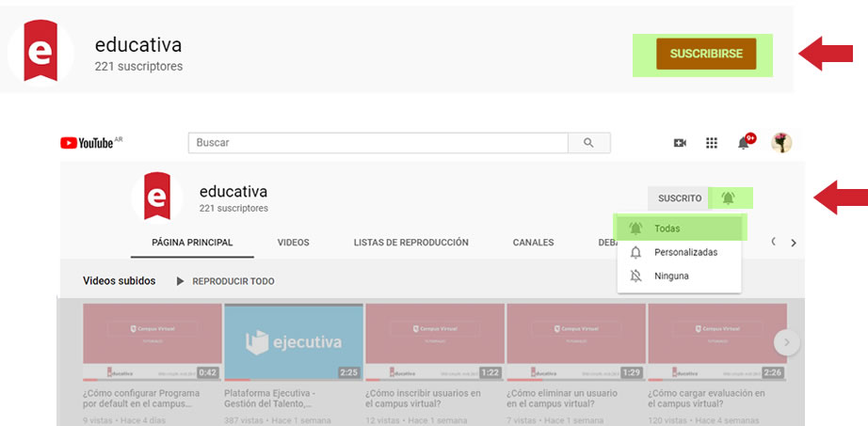
Task: Show next videos with carousel arrow
Action: [x=786, y=342]
